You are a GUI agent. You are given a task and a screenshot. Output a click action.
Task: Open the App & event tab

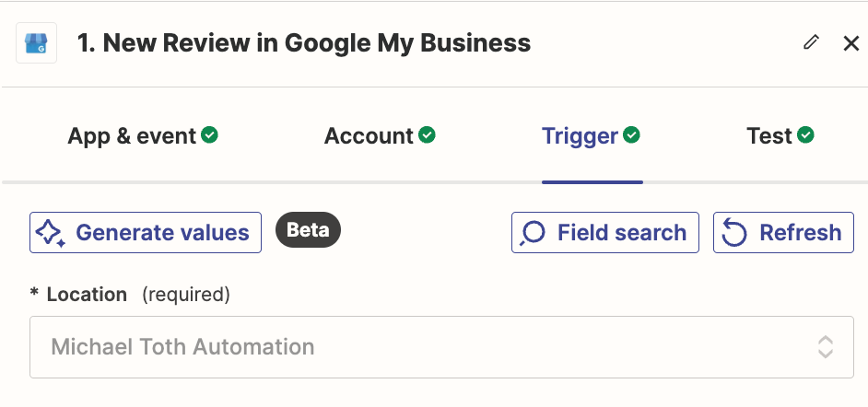[x=132, y=136]
